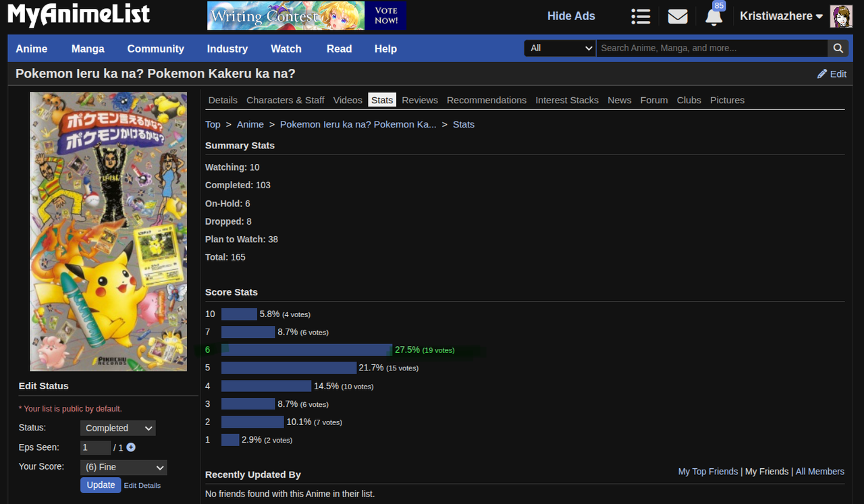Click the Stats breadcrumb link
This screenshot has height=504, width=864.
click(x=464, y=124)
